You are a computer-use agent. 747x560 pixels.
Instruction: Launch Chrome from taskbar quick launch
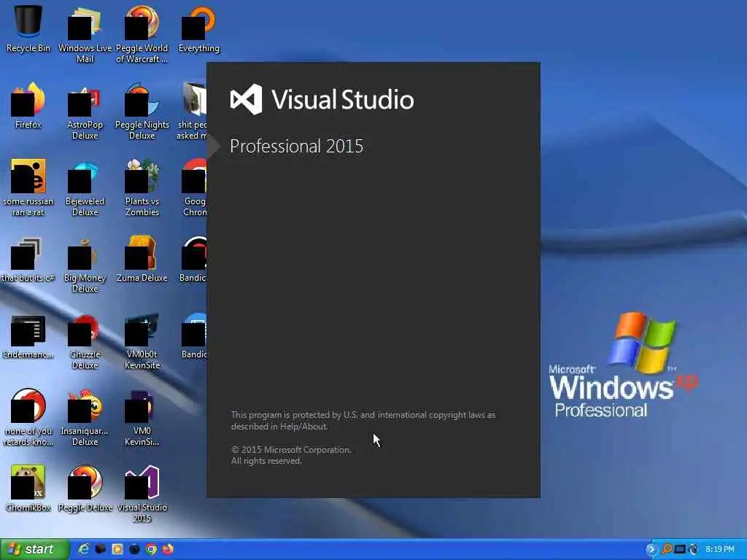(151, 549)
